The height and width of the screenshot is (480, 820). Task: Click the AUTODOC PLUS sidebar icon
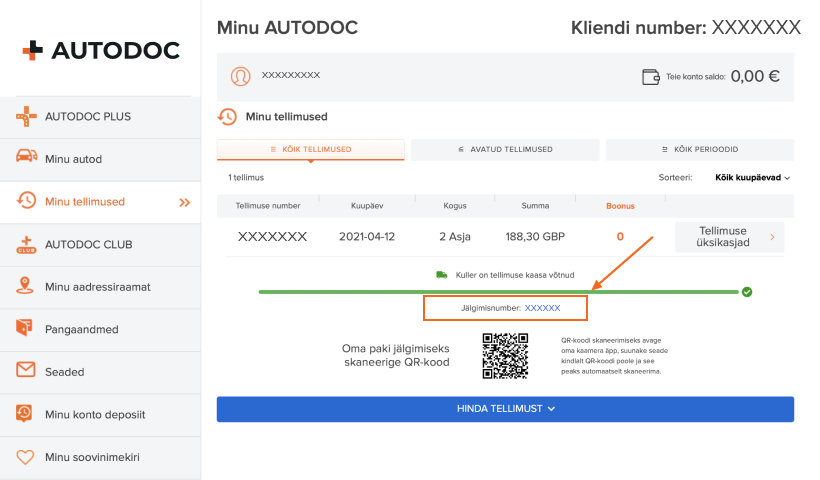click(26, 117)
